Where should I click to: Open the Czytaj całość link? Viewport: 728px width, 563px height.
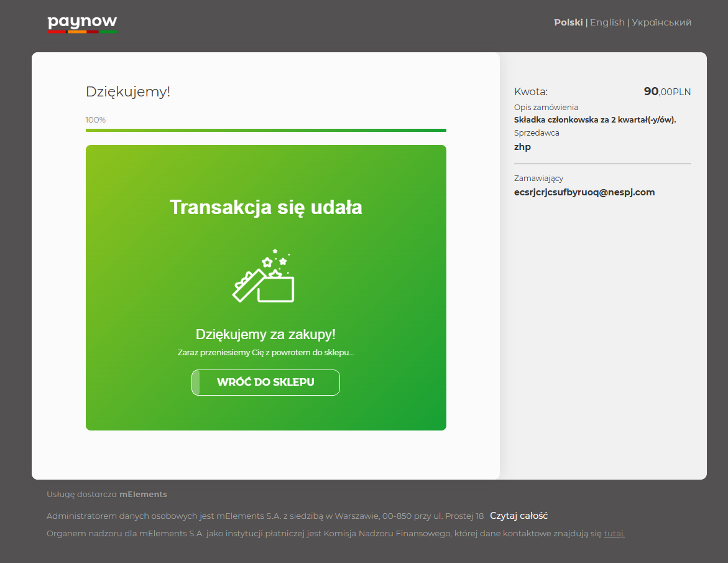[518, 516]
